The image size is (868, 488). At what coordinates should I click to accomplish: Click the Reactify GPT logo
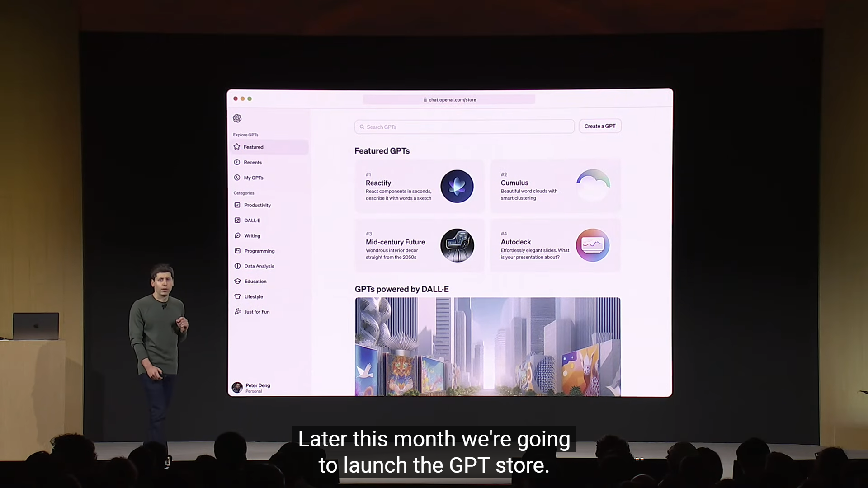point(457,186)
